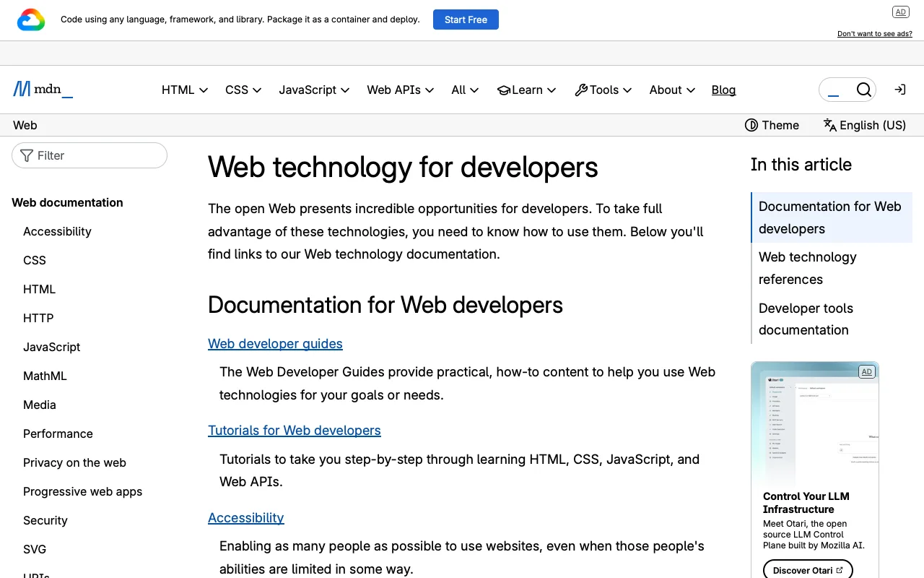Click the log in arrow icon
This screenshot has height=578, width=924.
point(899,90)
